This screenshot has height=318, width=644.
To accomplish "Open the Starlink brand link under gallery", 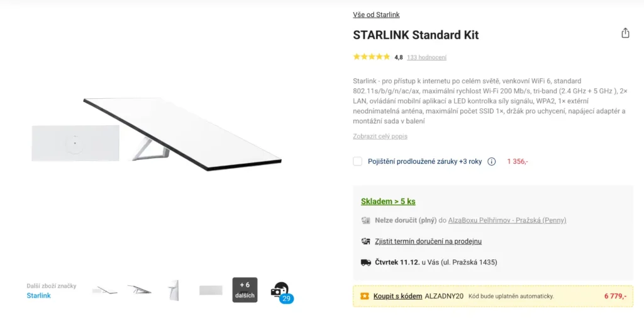I will tap(38, 295).
